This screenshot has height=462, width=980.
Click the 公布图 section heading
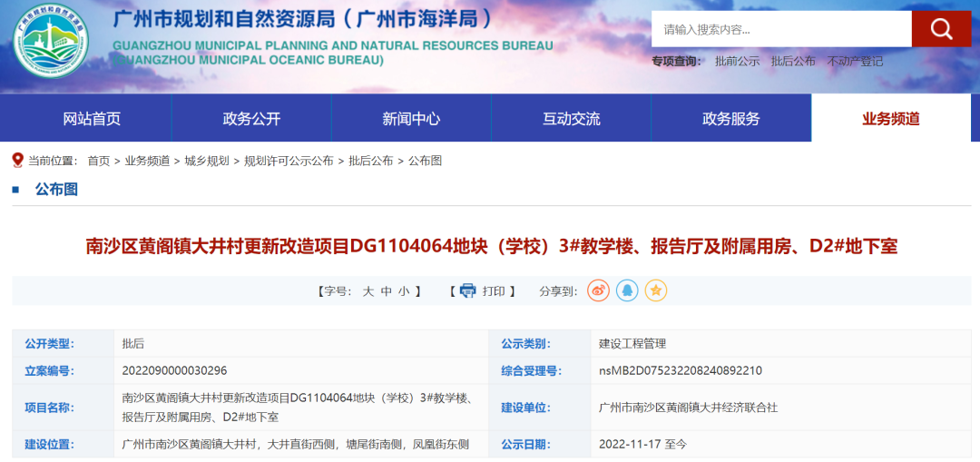56,190
